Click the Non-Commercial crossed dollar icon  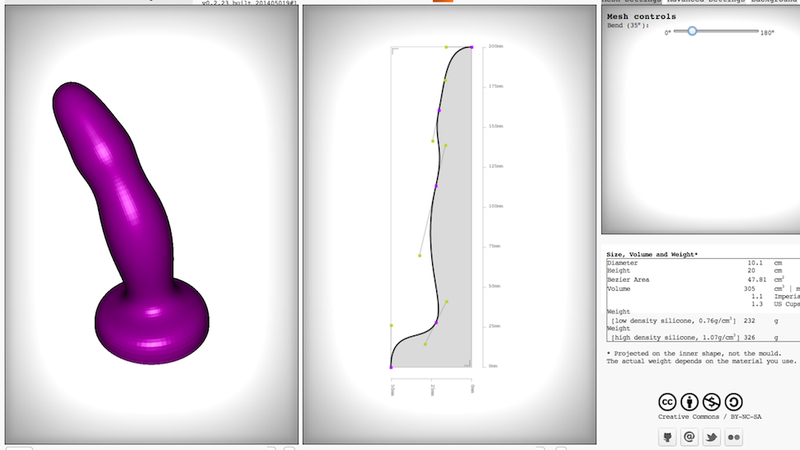tap(711, 402)
